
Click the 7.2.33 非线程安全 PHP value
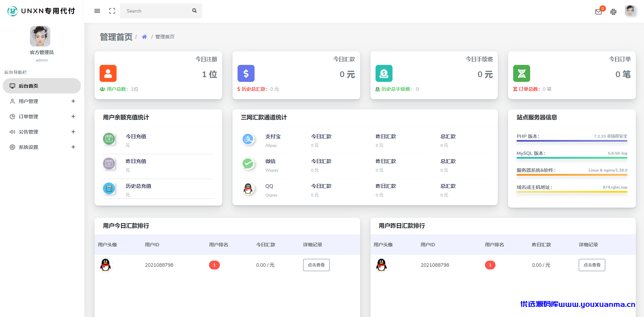pyautogui.click(x=611, y=136)
